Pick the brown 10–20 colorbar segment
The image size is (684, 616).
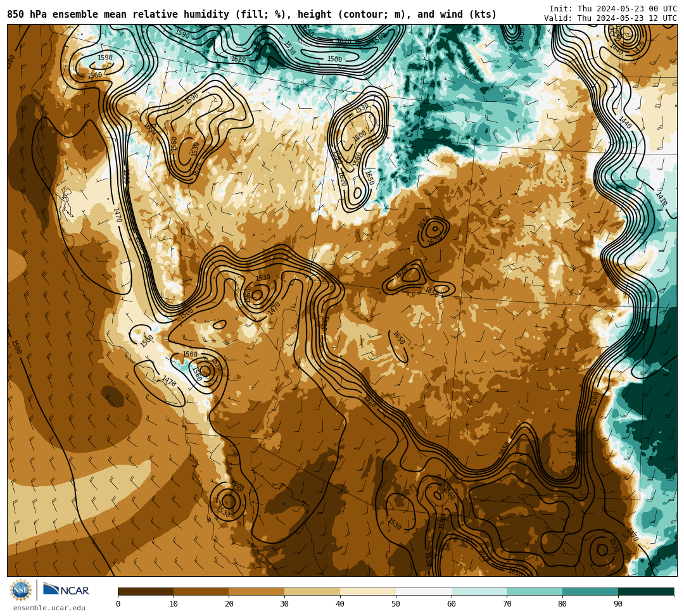point(201,591)
